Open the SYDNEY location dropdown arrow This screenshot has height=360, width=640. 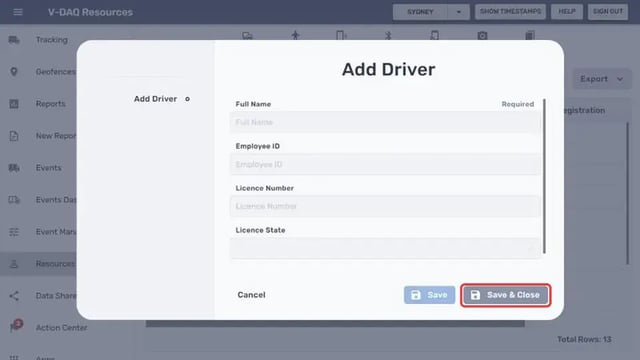pyautogui.click(x=458, y=12)
